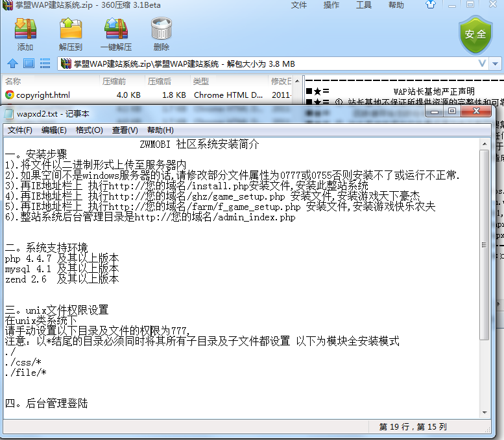Image resolution: width=504 pixels, height=440 pixels.
Task: Click the line mentioning admin_index.php
Action: point(150,217)
